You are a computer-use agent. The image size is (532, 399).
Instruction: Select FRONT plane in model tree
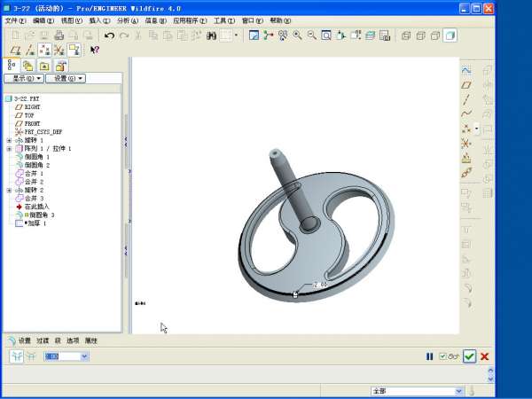click(x=32, y=123)
